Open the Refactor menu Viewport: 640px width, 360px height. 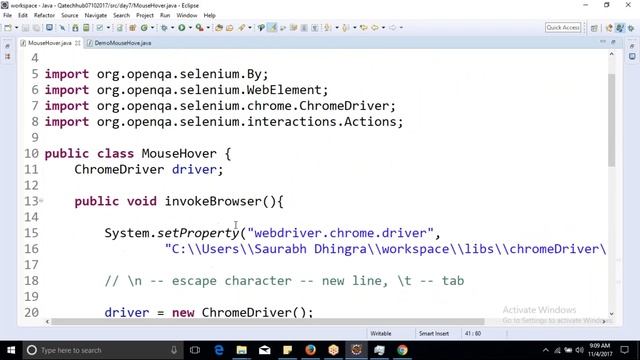(x=44, y=15)
